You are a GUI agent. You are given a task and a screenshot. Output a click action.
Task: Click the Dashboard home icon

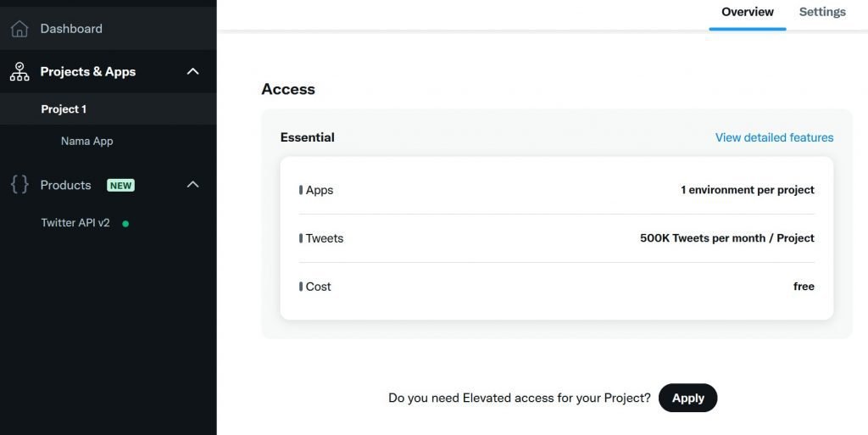(19, 29)
